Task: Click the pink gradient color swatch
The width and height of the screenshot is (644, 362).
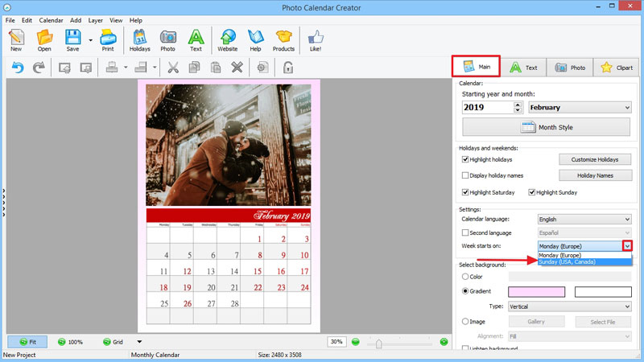Action: point(536,292)
